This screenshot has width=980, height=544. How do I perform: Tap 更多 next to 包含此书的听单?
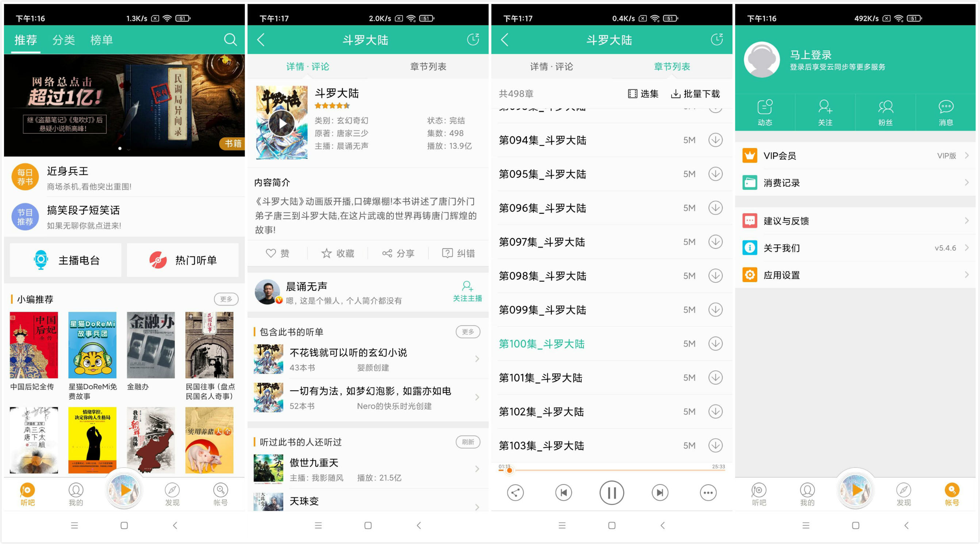(x=468, y=332)
